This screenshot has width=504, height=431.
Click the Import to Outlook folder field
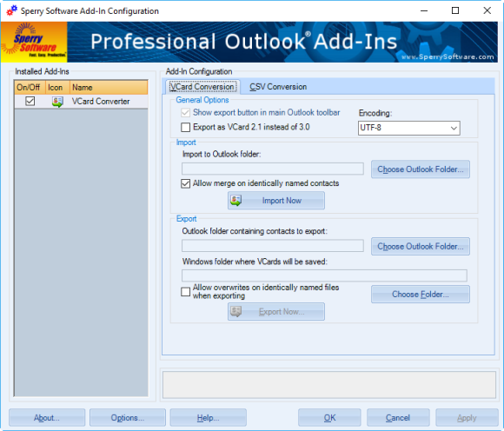tap(273, 169)
